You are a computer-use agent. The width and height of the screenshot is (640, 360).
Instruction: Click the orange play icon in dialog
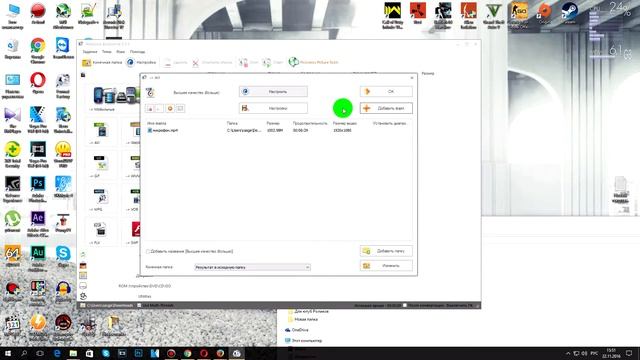pos(170,108)
